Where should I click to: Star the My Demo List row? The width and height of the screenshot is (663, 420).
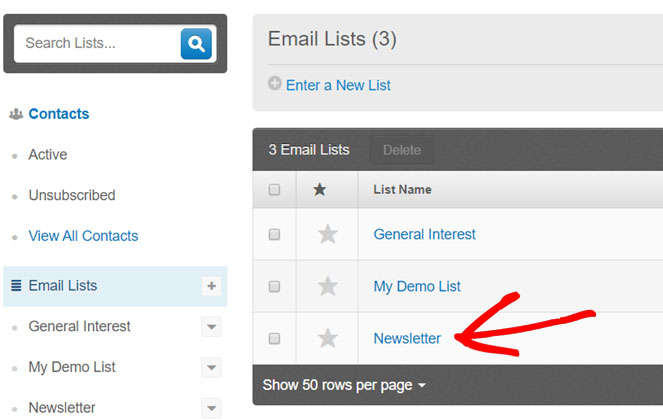point(327,287)
